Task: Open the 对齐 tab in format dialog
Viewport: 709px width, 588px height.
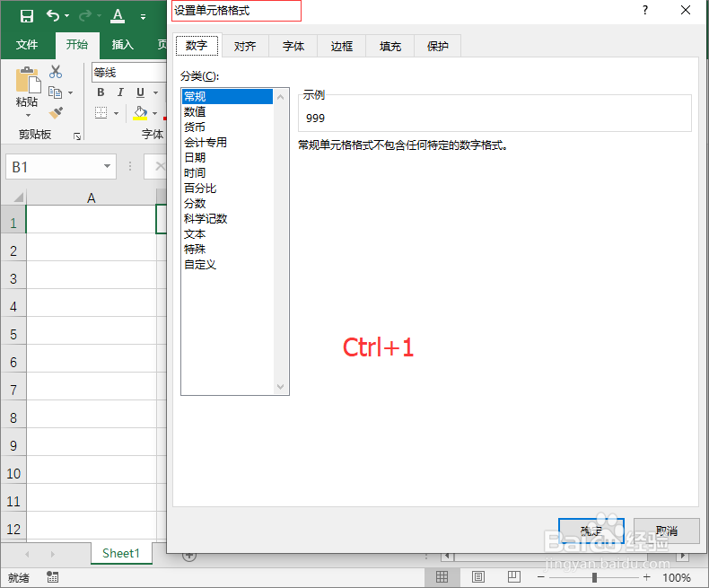Action: tap(245, 46)
